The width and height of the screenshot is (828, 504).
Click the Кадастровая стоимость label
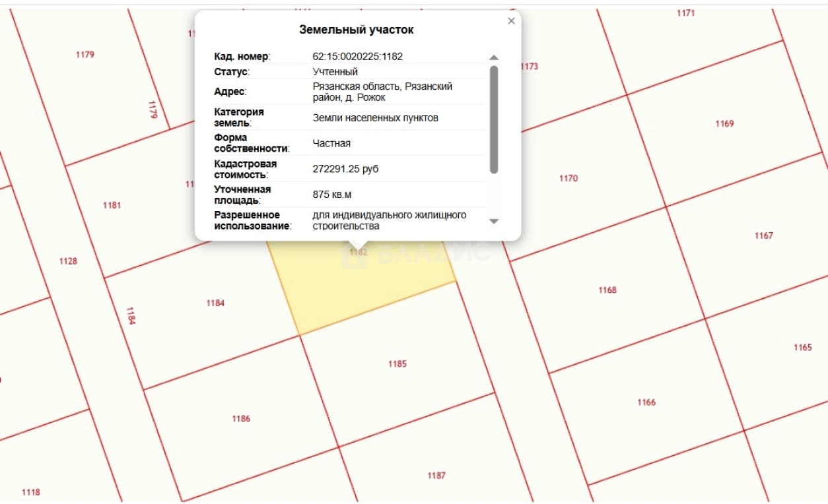(x=245, y=169)
